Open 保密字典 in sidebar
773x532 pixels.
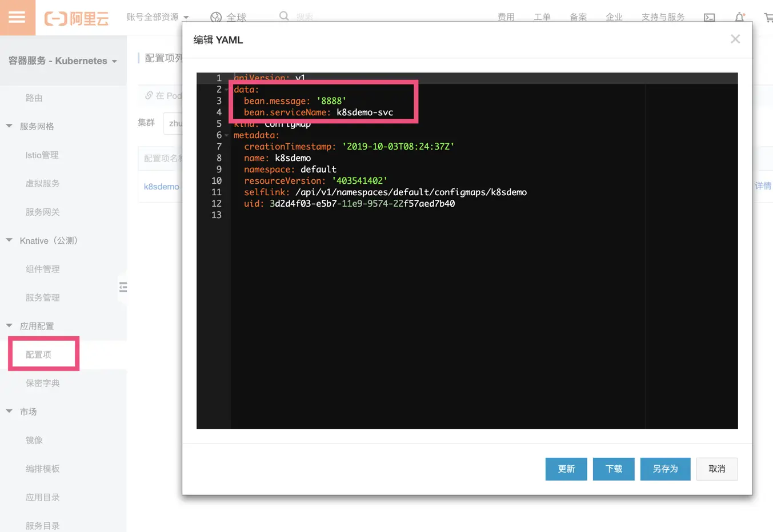coord(43,383)
